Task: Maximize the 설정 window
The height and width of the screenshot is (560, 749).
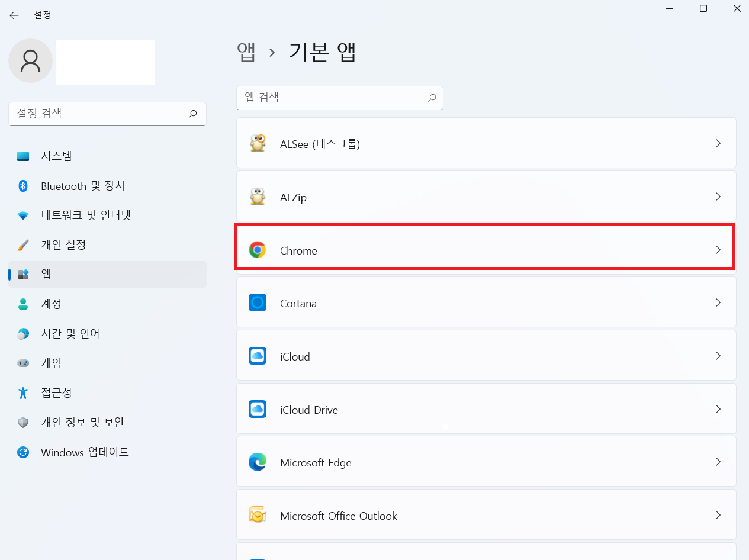Action: click(703, 8)
